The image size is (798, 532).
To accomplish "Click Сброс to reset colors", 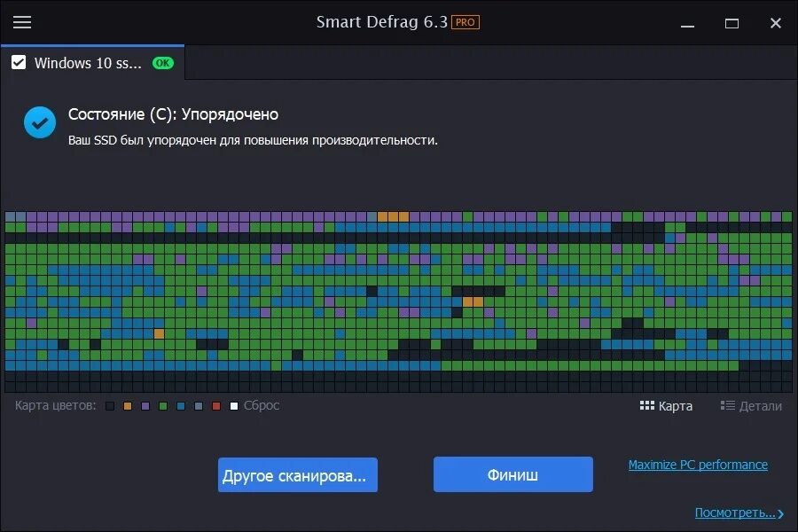I will pos(262,405).
